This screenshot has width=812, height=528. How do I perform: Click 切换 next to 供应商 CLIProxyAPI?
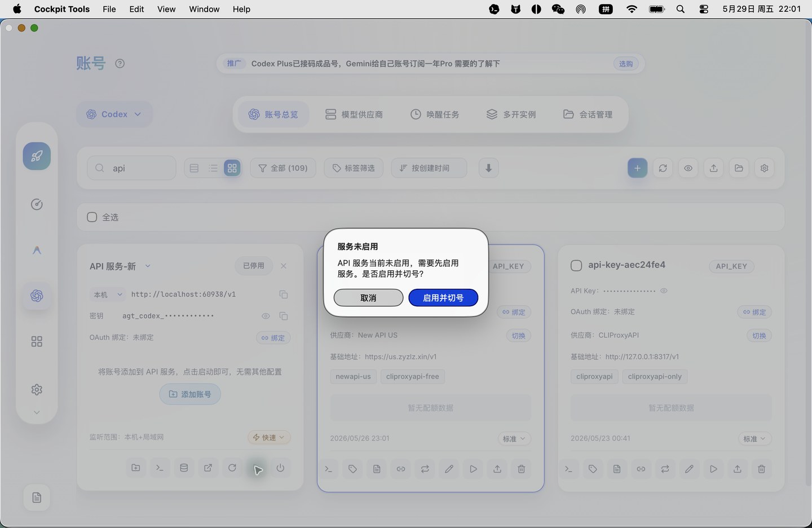click(759, 336)
